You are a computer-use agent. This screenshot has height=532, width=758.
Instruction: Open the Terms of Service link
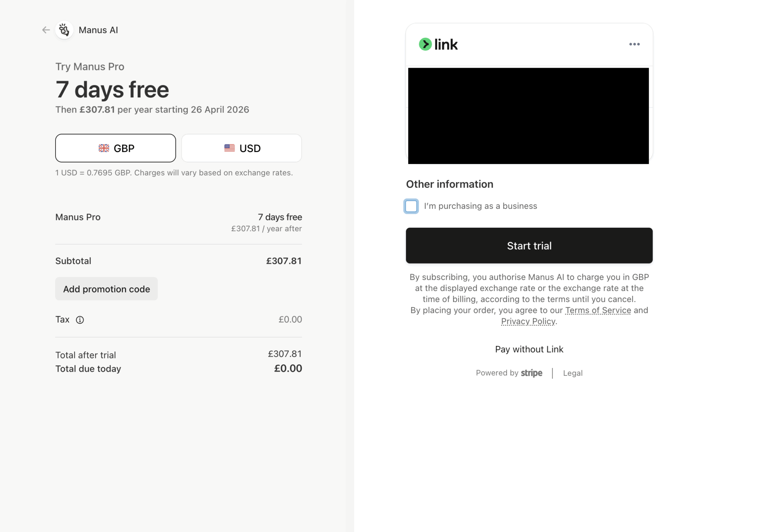click(598, 310)
